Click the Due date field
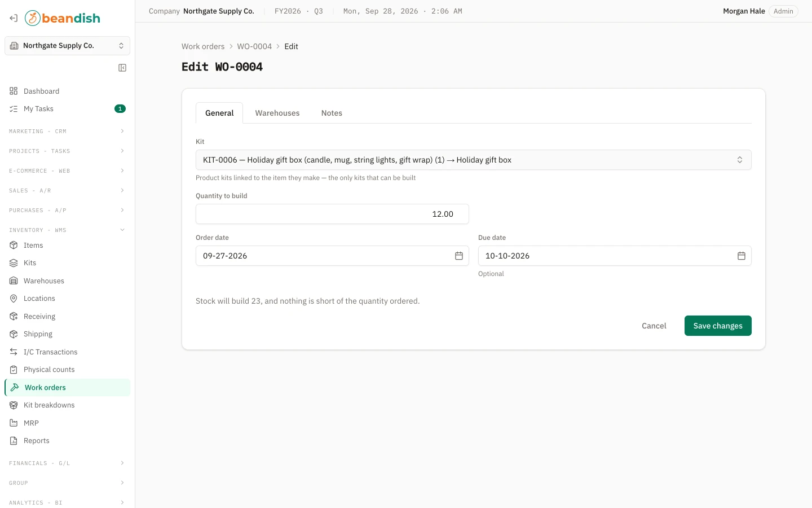This screenshot has width=812, height=508. coord(615,256)
